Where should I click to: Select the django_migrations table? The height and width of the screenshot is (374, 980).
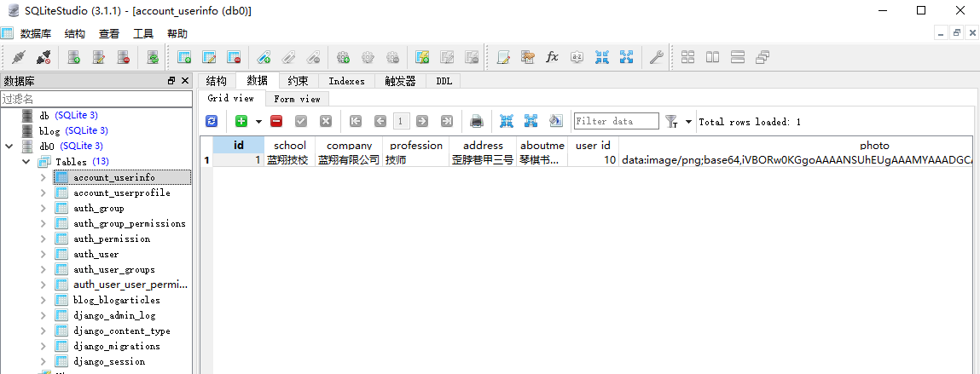117,346
